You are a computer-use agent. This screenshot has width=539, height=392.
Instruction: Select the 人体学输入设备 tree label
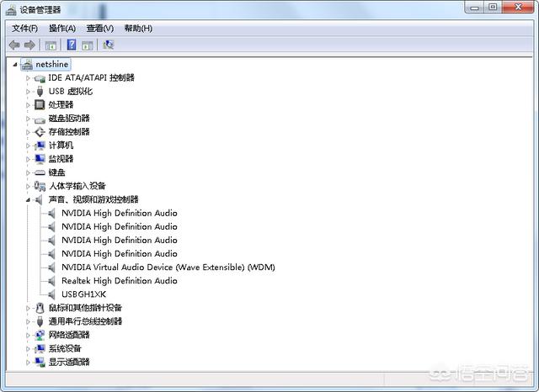click(77, 186)
